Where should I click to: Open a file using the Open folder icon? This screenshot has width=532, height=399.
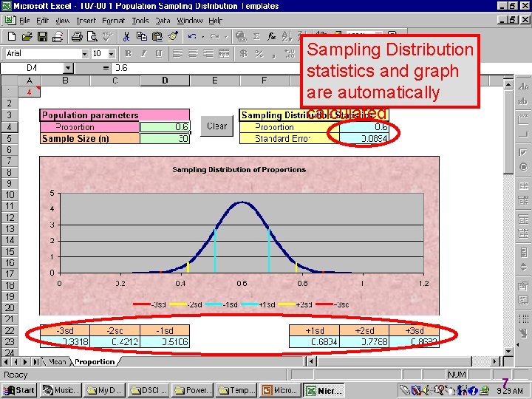click(27, 36)
